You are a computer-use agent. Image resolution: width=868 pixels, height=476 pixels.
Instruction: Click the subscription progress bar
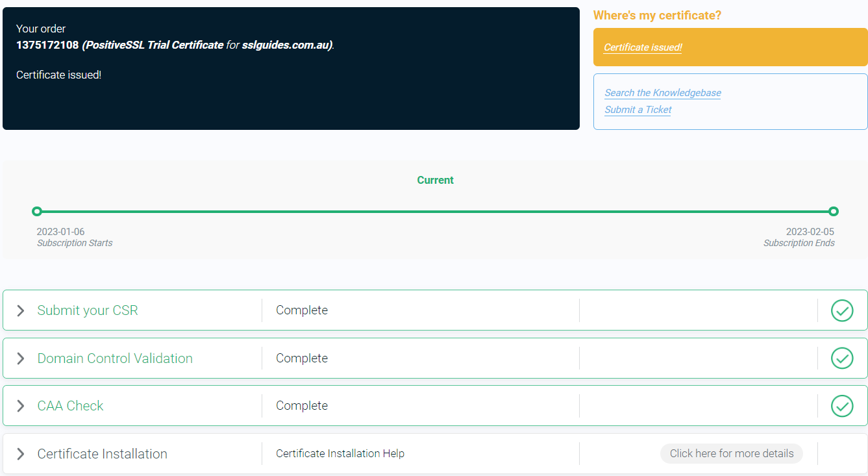tap(435, 211)
